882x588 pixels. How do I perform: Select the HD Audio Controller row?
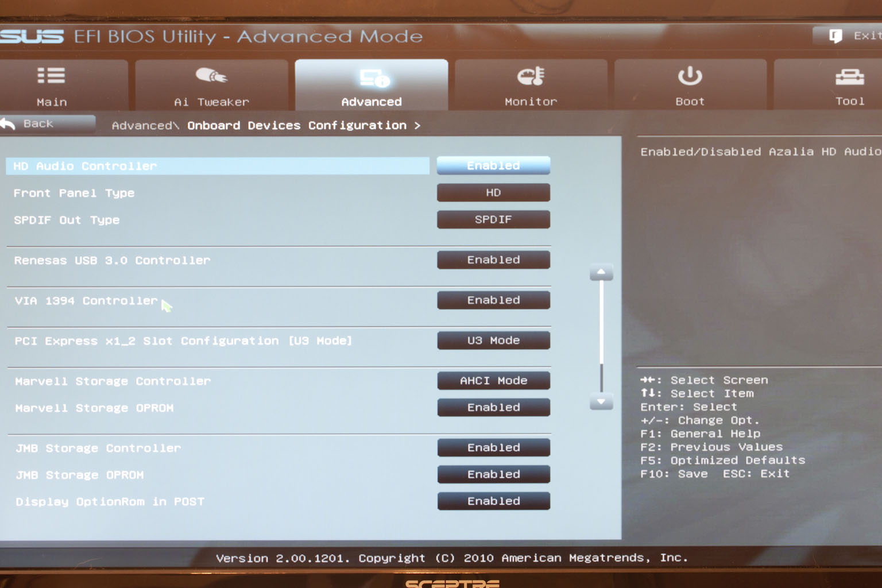(218, 166)
